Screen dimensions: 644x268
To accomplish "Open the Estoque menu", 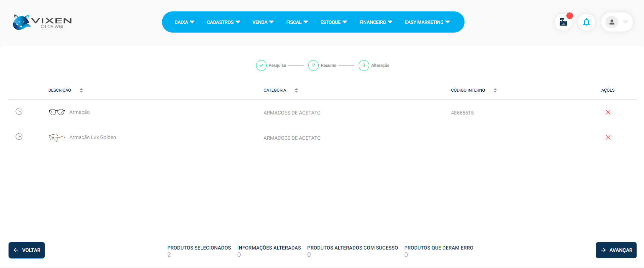I will (x=333, y=22).
